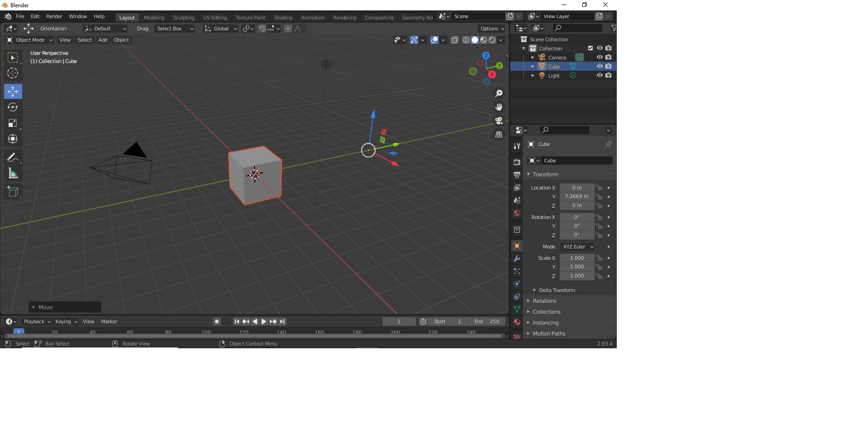
Task: Click the pan hand viewport icon
Action: (x=499, y=107)
